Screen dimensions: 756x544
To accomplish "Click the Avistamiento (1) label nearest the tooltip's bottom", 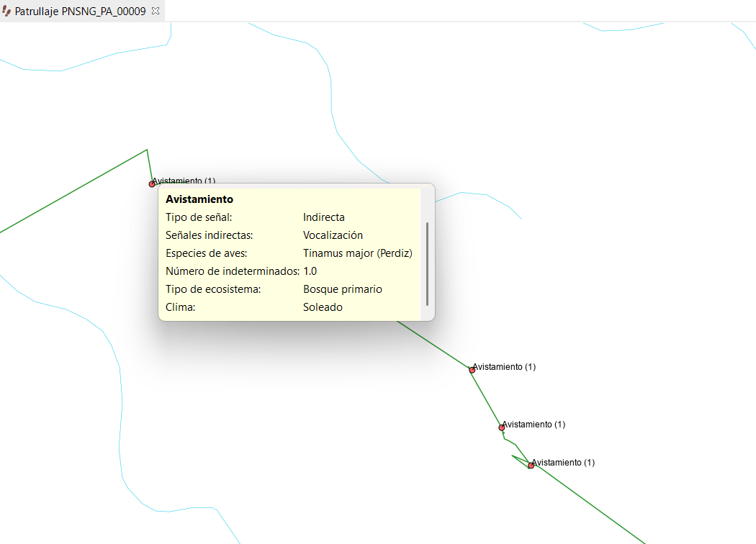I will click(x=504, y=367).
